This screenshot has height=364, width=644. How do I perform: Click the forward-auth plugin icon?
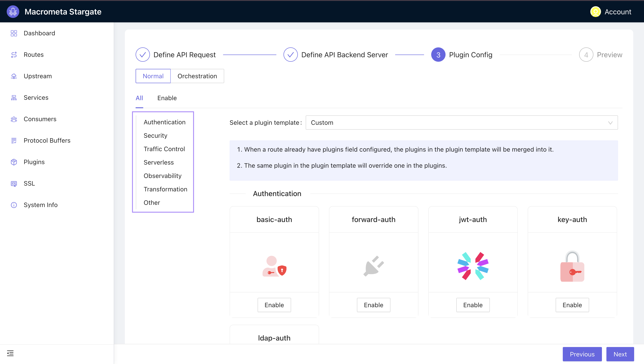click(x=374, y=266)
